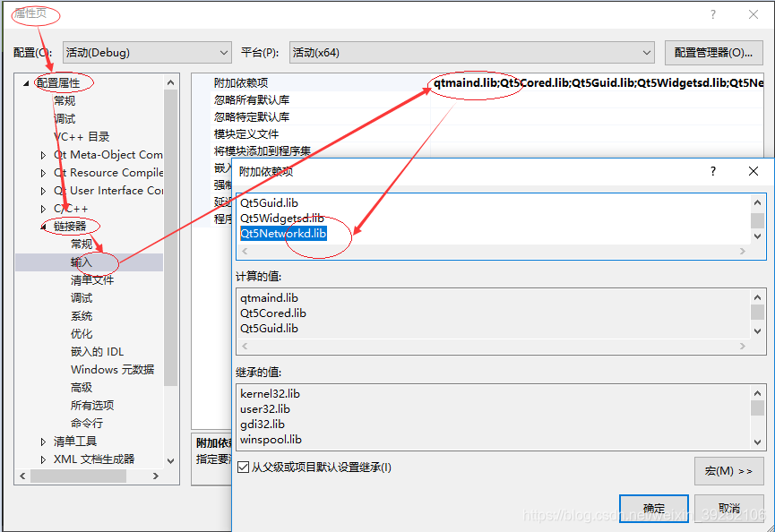Click edit box scroll up arrow
This screenshot has height=532, width=775.
pyautogui.click(x=757, y=202)
